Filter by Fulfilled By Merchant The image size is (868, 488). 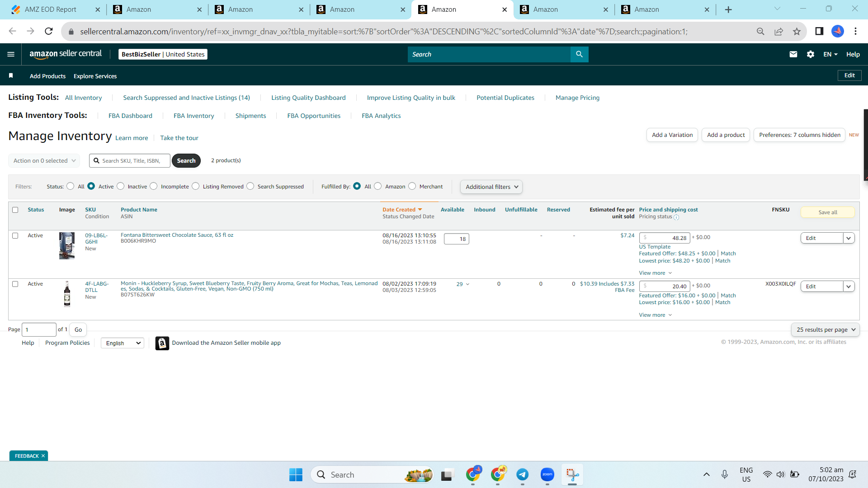point(412,186)
